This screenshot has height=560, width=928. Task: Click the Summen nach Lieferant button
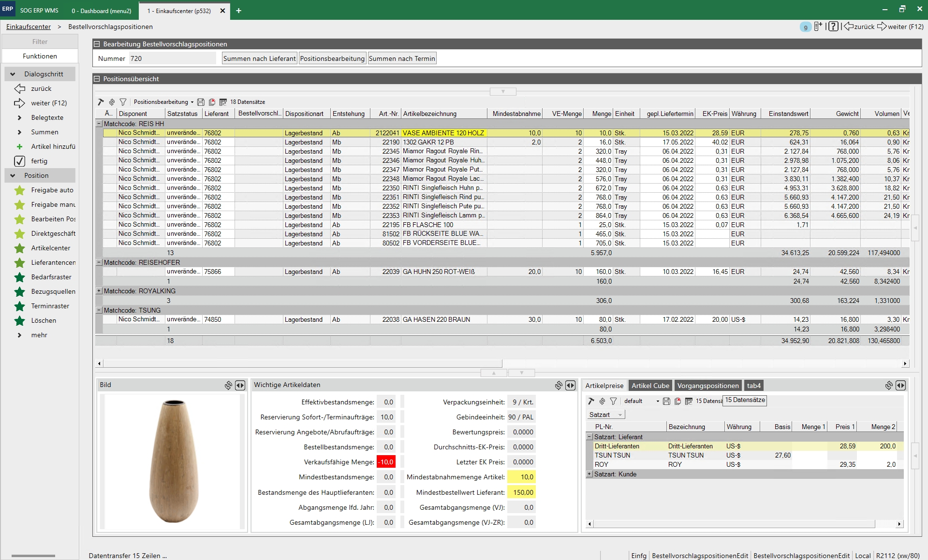tap(259, 58)
